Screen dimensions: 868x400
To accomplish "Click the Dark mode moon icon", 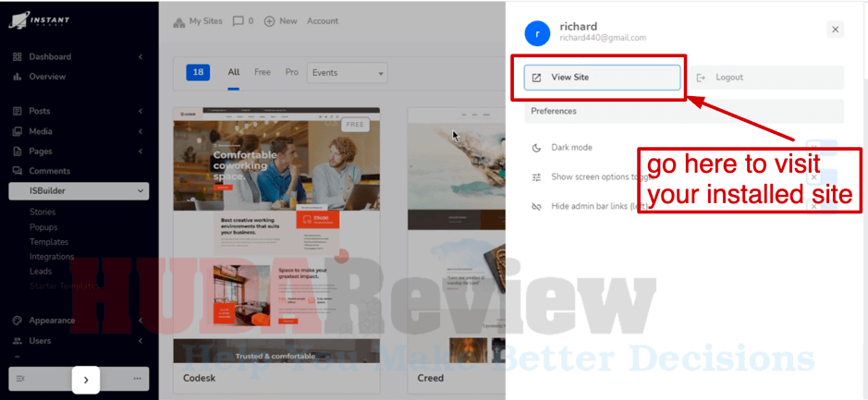I will 536,148.
